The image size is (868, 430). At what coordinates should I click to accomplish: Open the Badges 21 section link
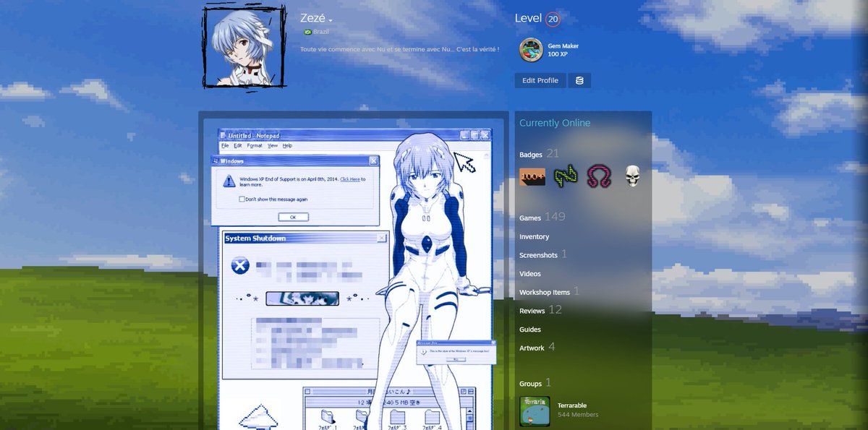click(x=540, y=154)
